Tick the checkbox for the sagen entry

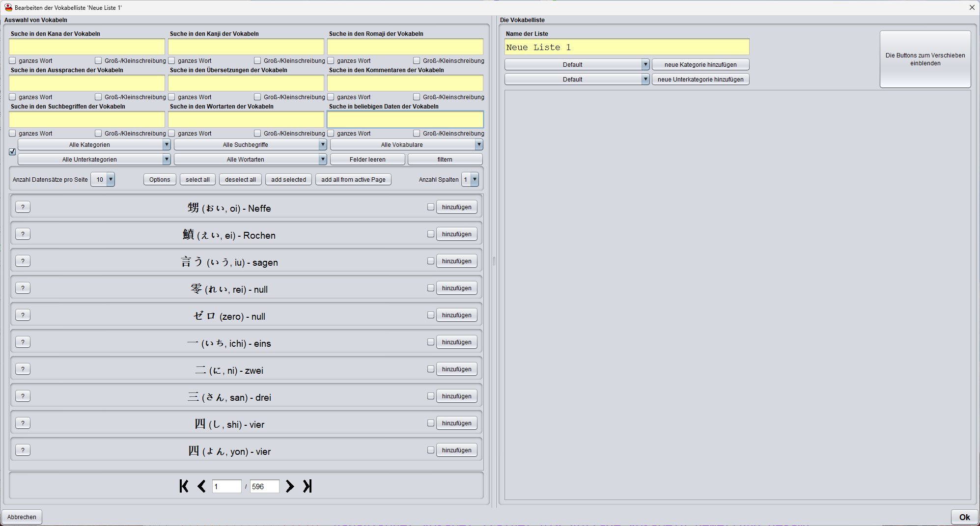[x=431, y=261]
